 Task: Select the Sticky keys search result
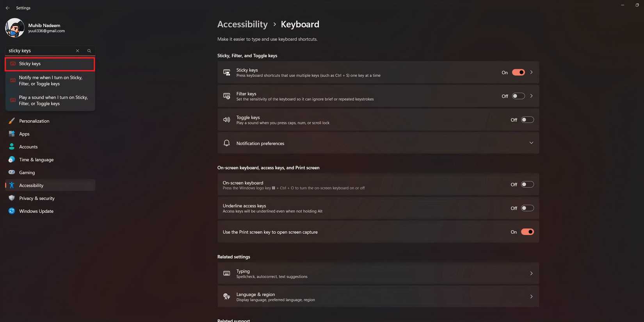pos(50,64)
